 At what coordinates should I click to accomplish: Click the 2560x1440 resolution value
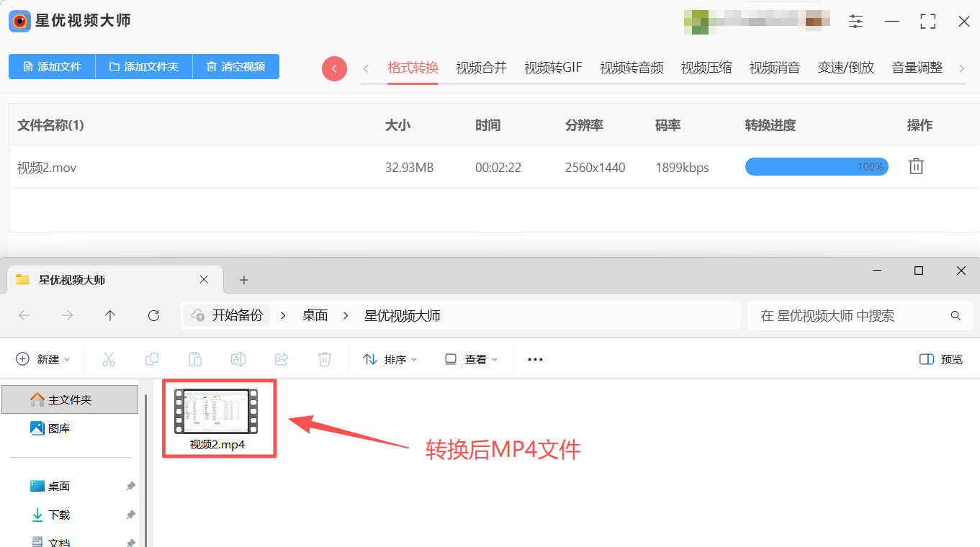[x=595, y=168]
